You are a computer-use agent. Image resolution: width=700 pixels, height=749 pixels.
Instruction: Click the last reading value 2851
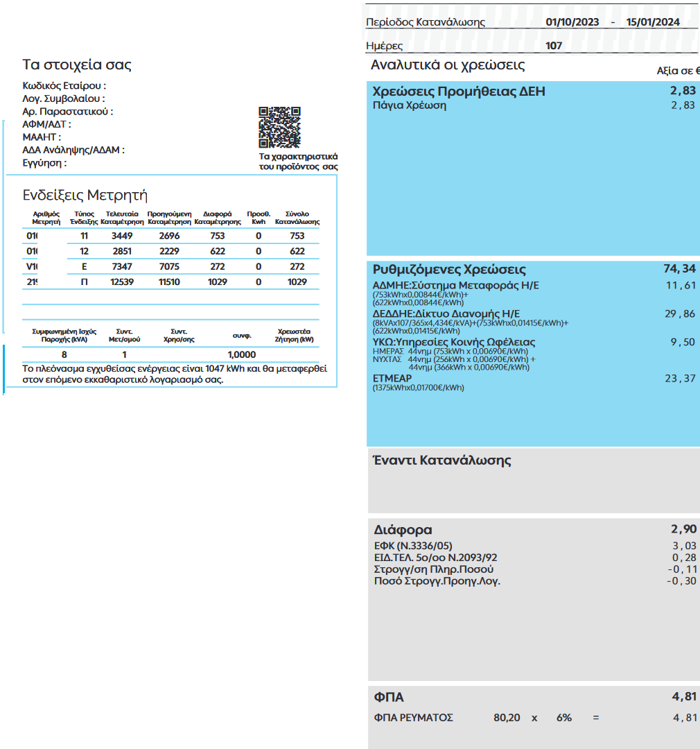(122, 251)
